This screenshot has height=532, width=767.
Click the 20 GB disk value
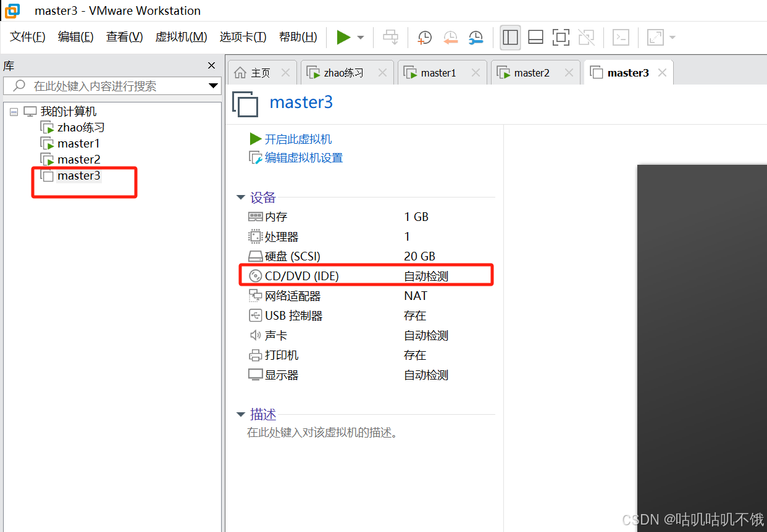(x=419, y=256)
